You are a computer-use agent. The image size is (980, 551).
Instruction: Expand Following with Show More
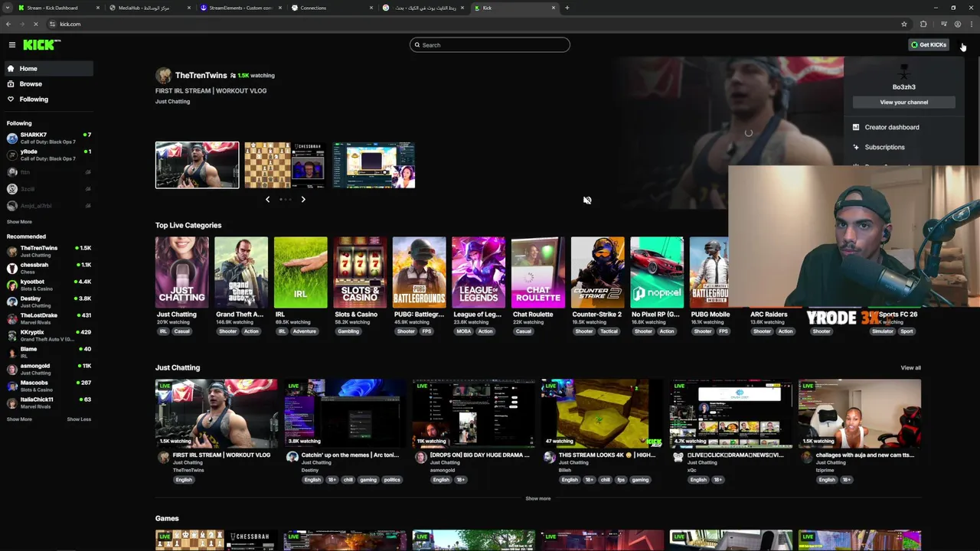coord(19,222)
